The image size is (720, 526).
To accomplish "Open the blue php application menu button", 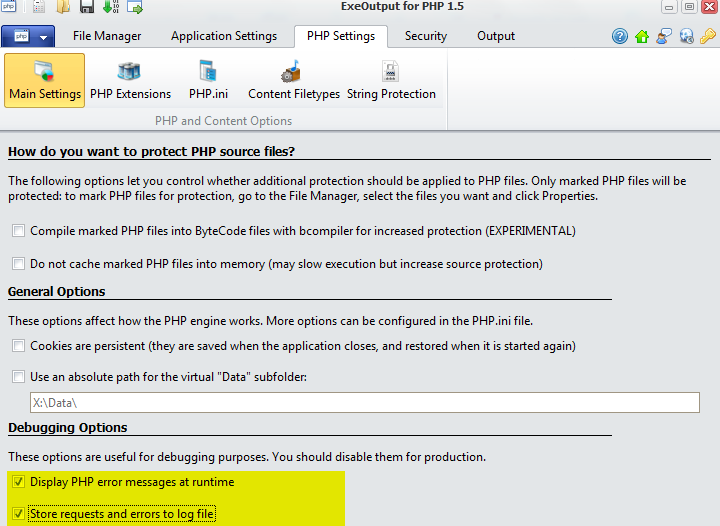I will pyautogui.click(x=28, y=36).
